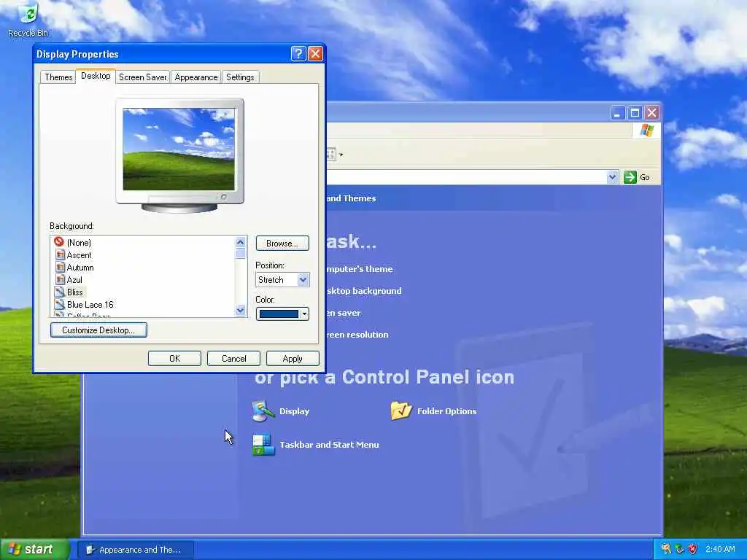The width and height of the screenshot is (747, 560).
Task: Open the Screen Saver tab
Action: (x=142, y=77)
